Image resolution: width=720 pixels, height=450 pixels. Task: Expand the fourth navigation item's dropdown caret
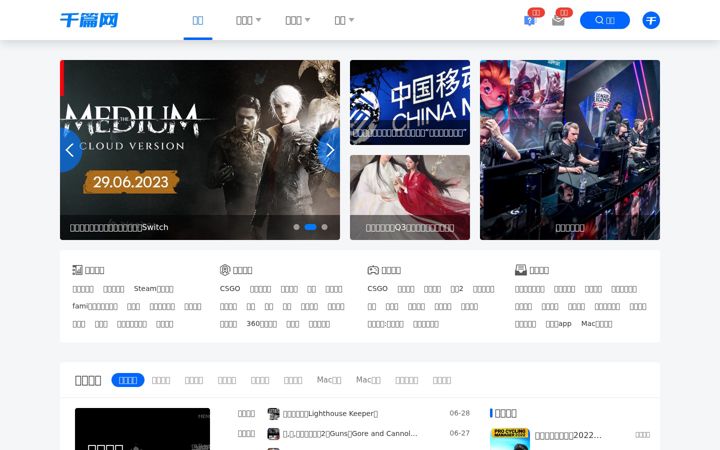351,20
